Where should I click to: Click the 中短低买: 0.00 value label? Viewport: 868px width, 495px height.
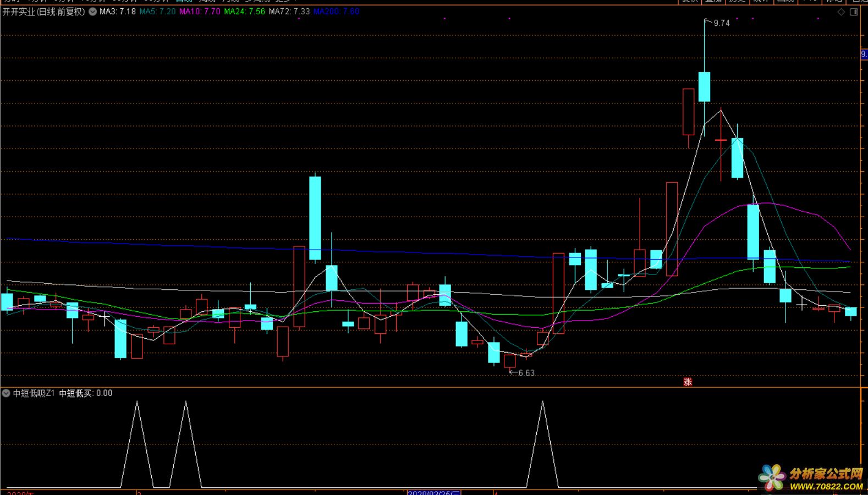click(x=86, y=393)
